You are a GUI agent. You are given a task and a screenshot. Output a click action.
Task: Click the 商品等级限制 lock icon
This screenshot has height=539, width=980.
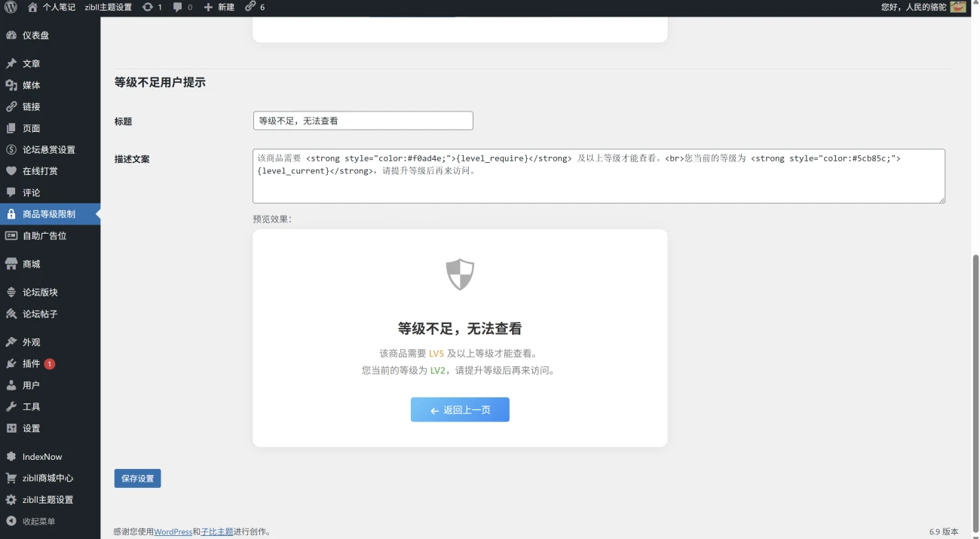click(13, 213)
